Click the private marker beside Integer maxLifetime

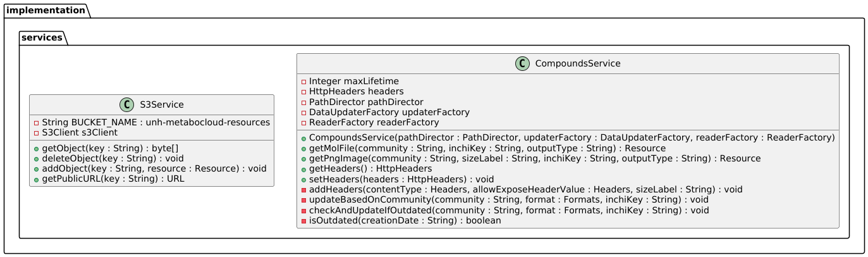pyautogui.click(x=304, y=81)
